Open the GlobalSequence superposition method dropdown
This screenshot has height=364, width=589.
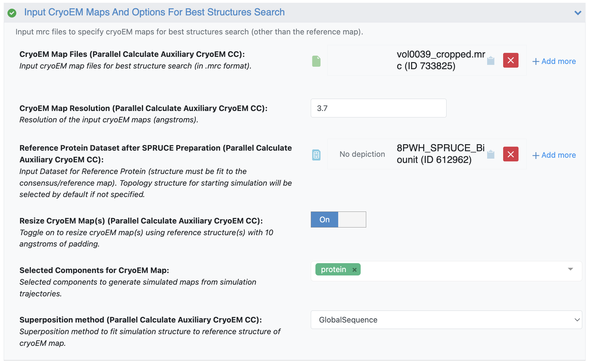coord(446,320)
